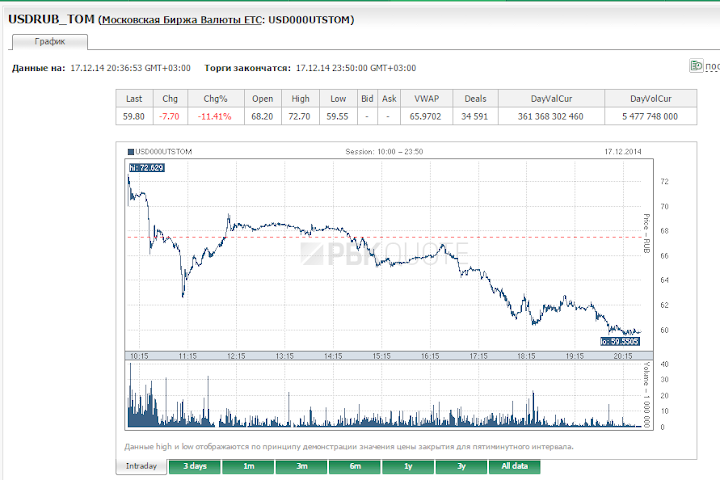Click the hi: 72.629 marker

[146, 168]
